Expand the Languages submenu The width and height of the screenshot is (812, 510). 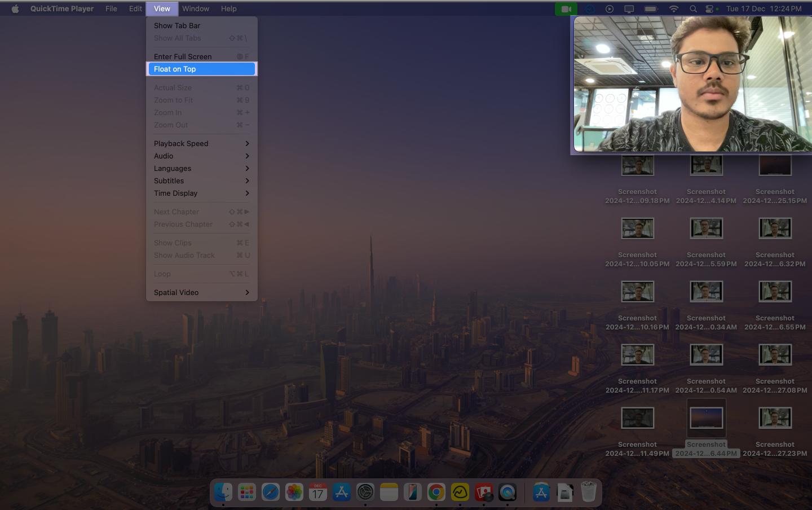(202, 169)
